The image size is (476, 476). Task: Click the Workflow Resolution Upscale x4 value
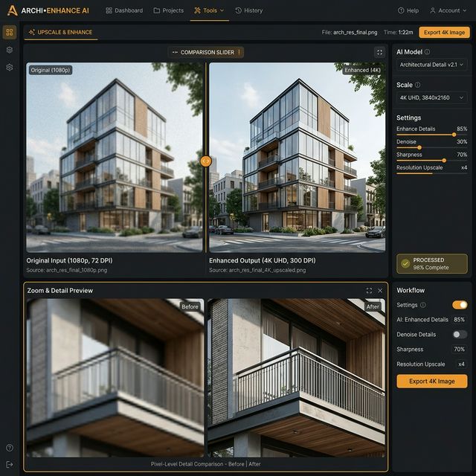pos(461,364)
